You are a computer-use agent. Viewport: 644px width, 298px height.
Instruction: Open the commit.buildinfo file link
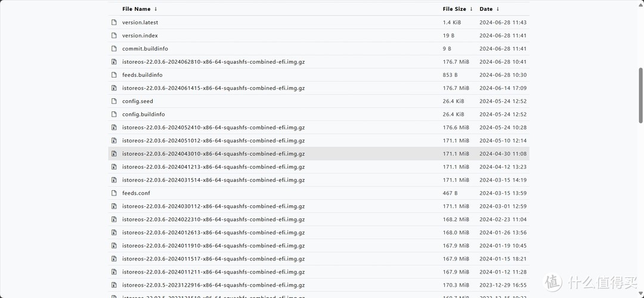145,49
